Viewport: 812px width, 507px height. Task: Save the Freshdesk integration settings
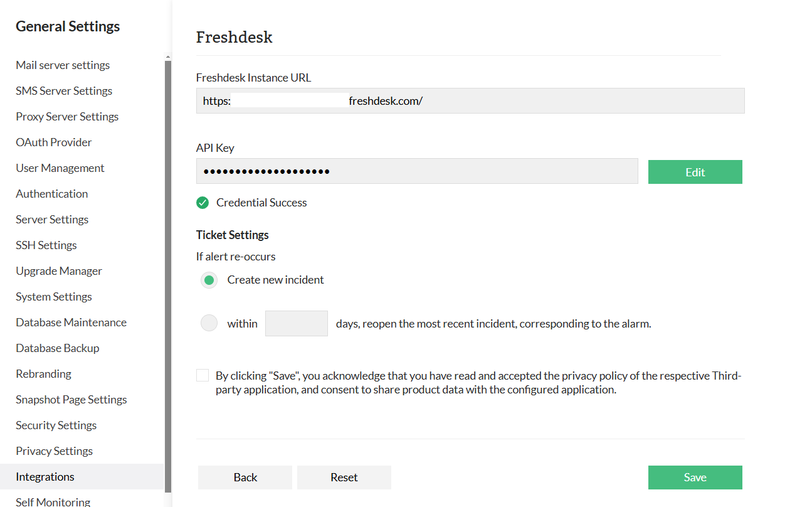pos(695,478)
